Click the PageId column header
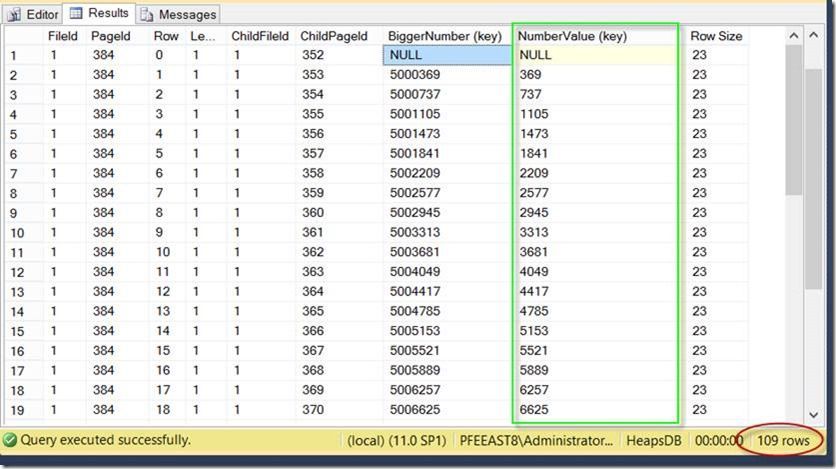 click(x=111, y=36)
